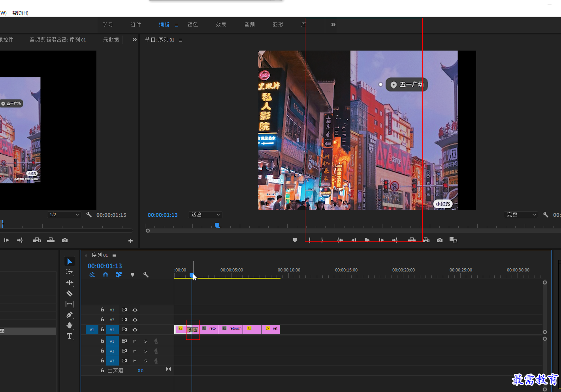Open the 帮助(H) menu
The width and height of the screenshot is (561, 392).
[x=20, y=13]
